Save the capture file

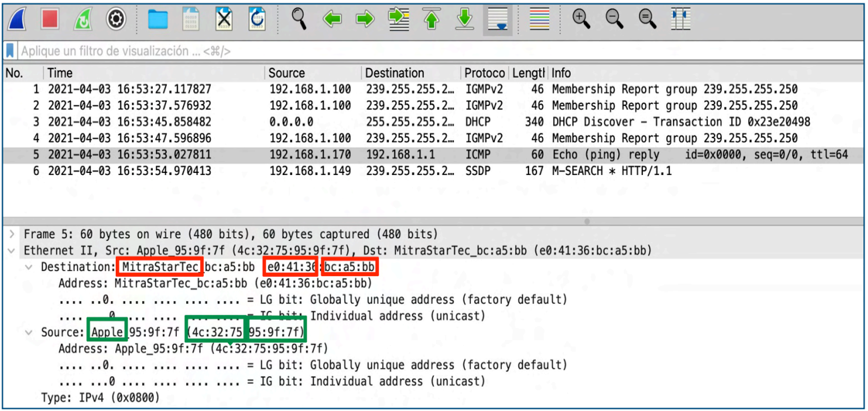point(191,19)
